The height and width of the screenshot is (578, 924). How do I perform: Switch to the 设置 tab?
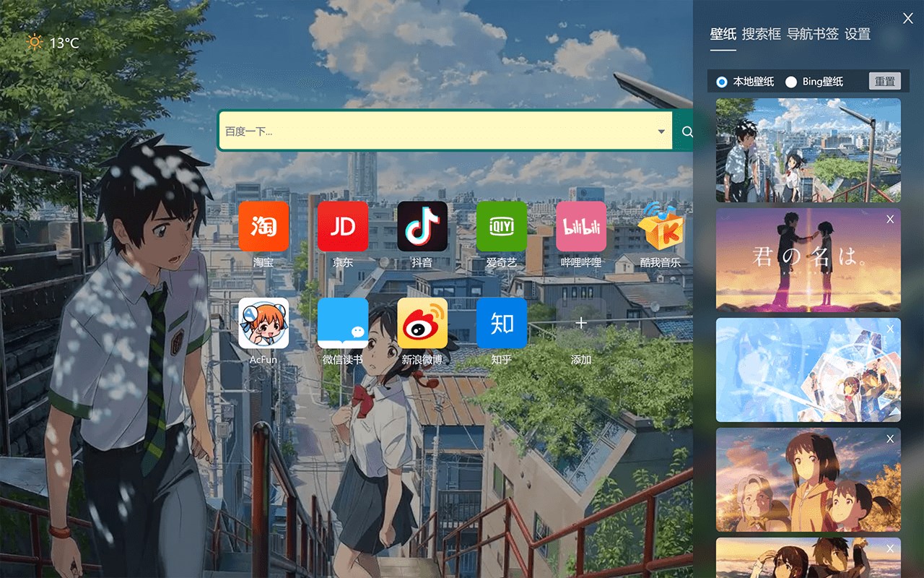point(858,34)
